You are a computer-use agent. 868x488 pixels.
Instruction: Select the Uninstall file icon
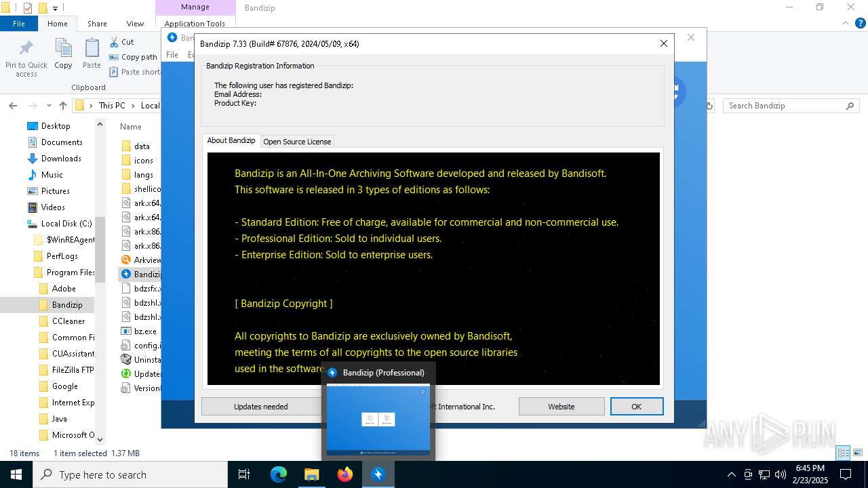pos(126,359)
